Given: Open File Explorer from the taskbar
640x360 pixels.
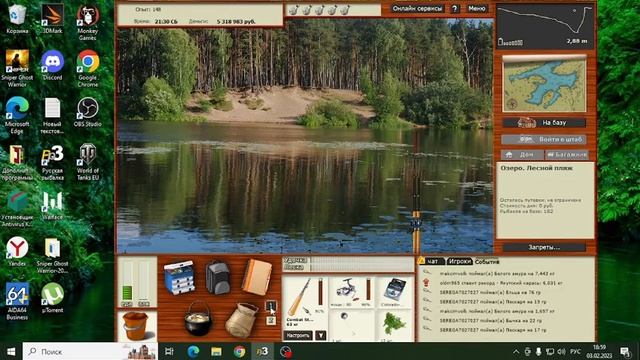Looking at the screenshot, I should (216, 351).
